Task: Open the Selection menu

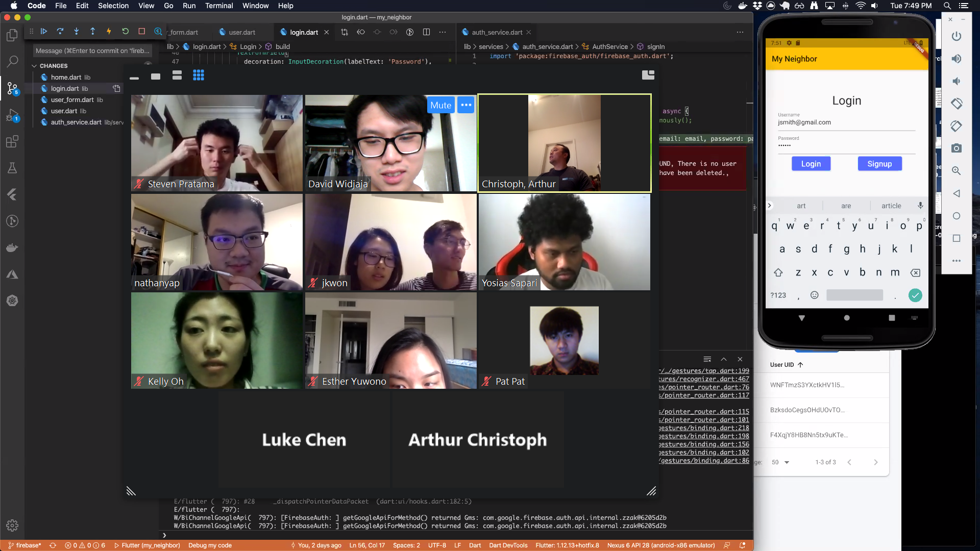Action: click(113, 6)
